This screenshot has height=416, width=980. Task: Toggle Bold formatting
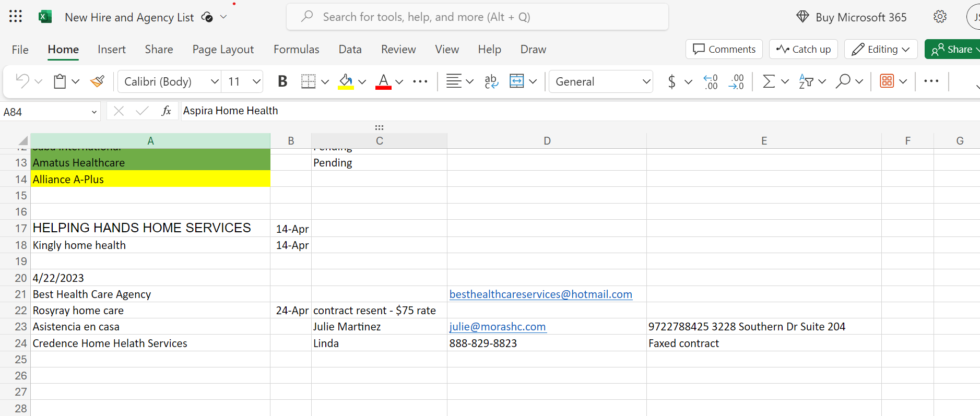click(282, 81)
